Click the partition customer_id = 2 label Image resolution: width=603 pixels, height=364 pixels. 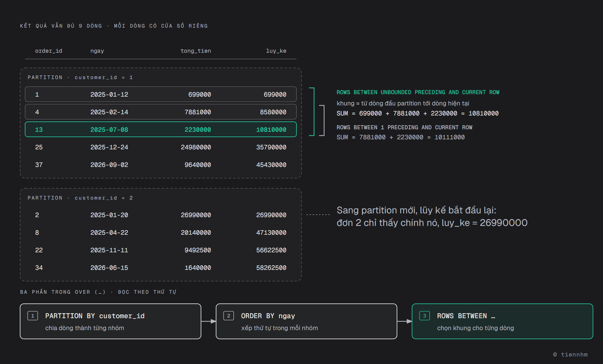80,198
